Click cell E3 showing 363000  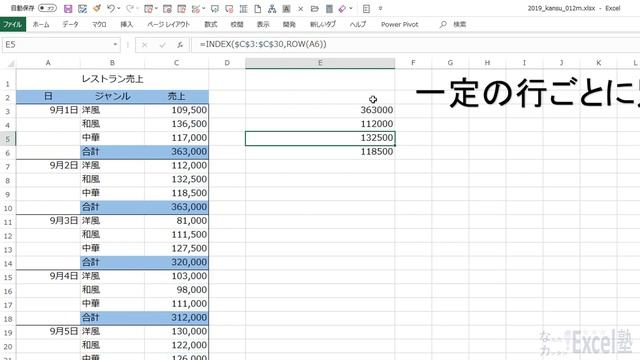click(320, 110)
